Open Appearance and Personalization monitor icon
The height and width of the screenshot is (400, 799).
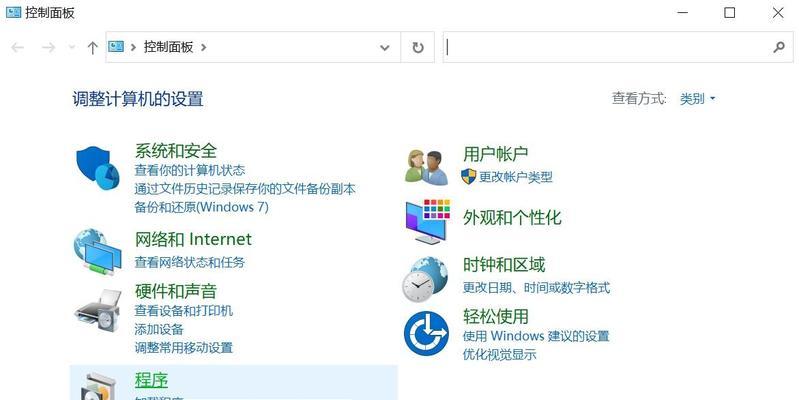point(428,222)
